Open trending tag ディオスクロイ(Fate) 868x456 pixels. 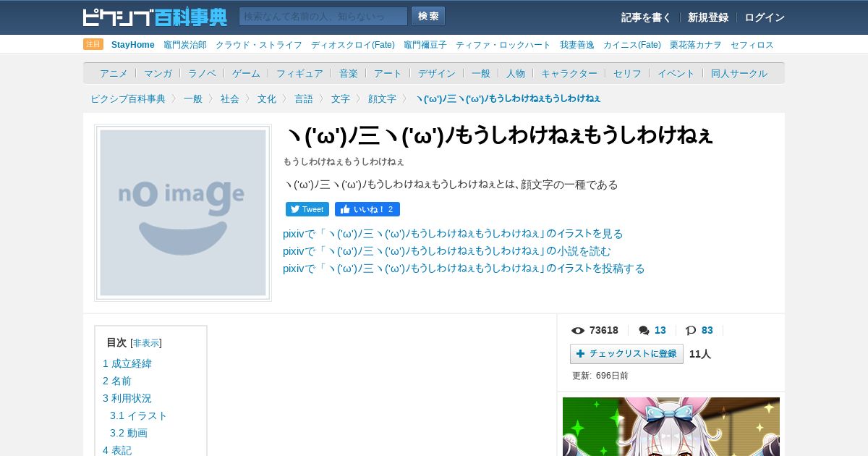tap(353, 45)
